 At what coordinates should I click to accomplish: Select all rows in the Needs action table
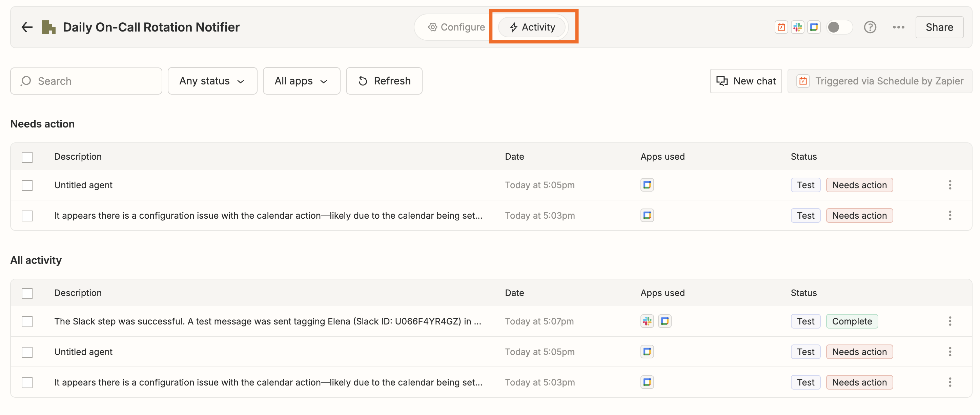(27, 157)
